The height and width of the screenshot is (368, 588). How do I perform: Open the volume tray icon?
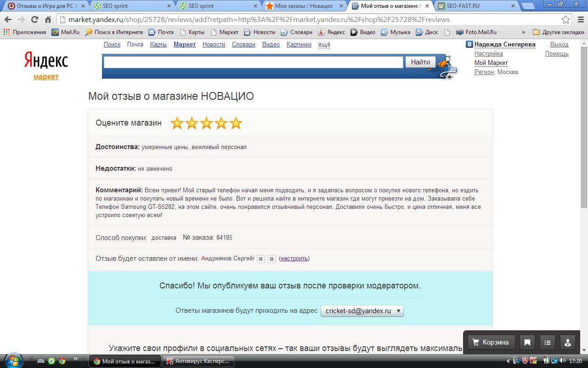coord(563,361)
